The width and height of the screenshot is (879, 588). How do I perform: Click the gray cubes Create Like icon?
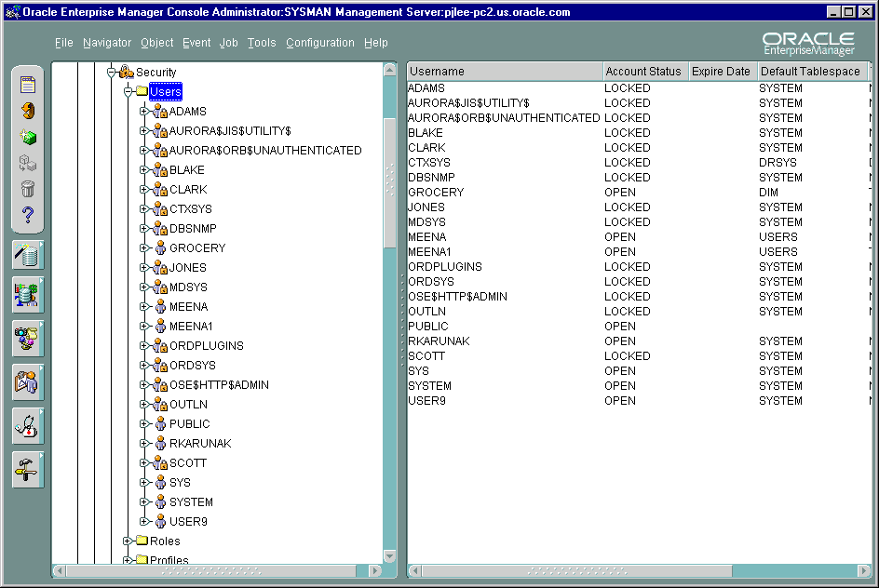pyautogui.click(x=28, y=163)
